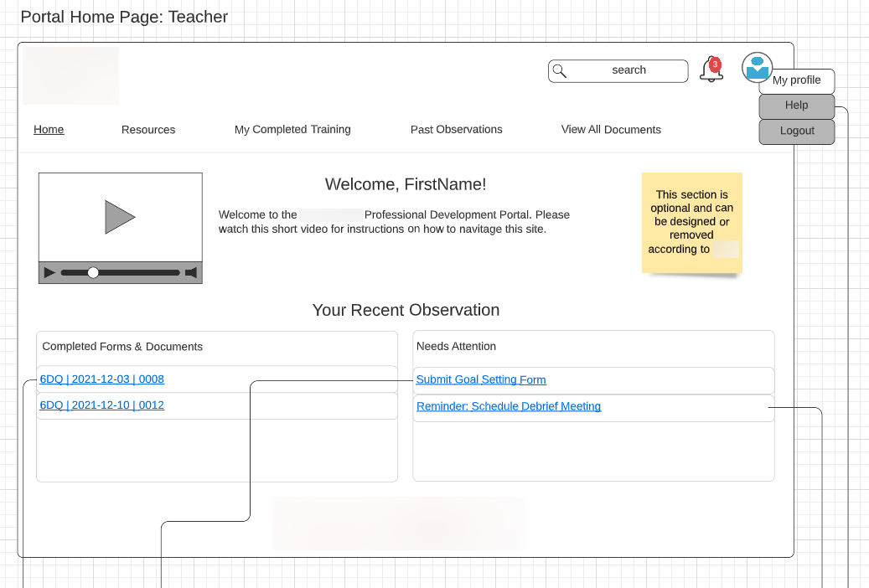Click the Completed Forms & Documents header
This screenshot has height=588, width=869.
[x=122, y=347]
